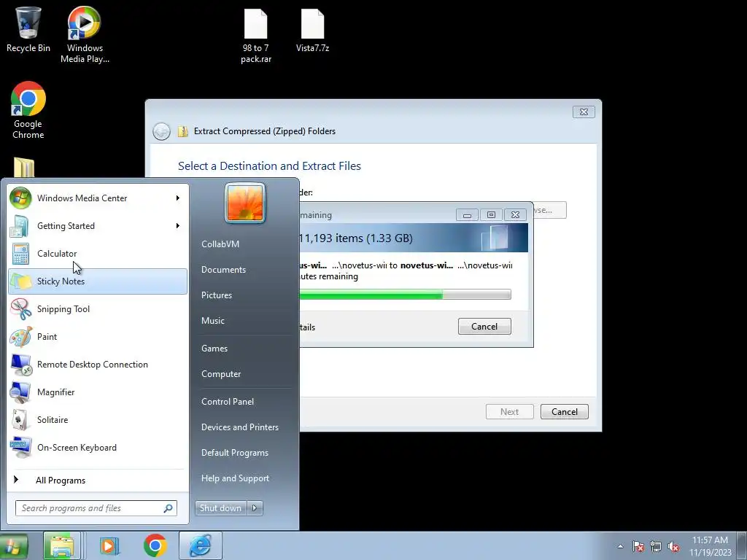Open Google Chrome desktop shortcut
The image size is (747, 560).
[x=28, y=110]
